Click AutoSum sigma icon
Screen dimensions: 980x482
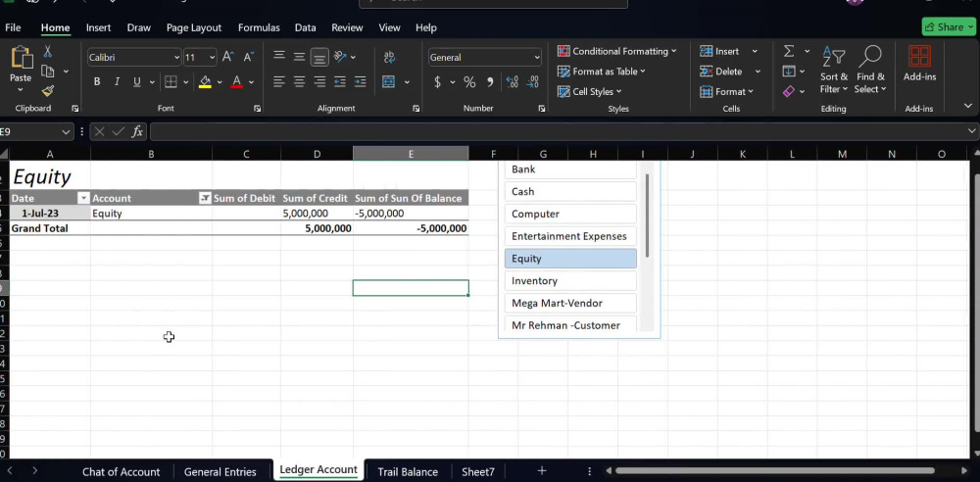click(x=789, y=51)
